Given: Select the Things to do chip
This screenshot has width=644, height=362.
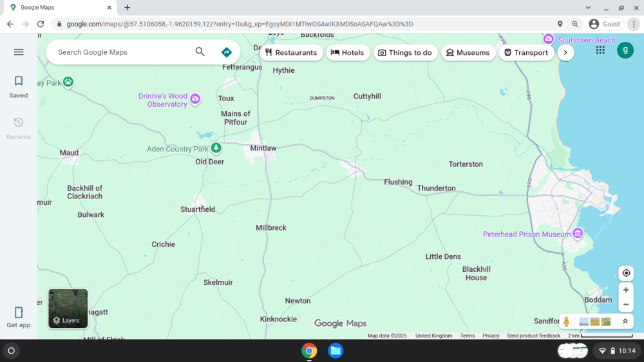Looking at the screenshot, I should pyautogui.click(x=405, y=53).
